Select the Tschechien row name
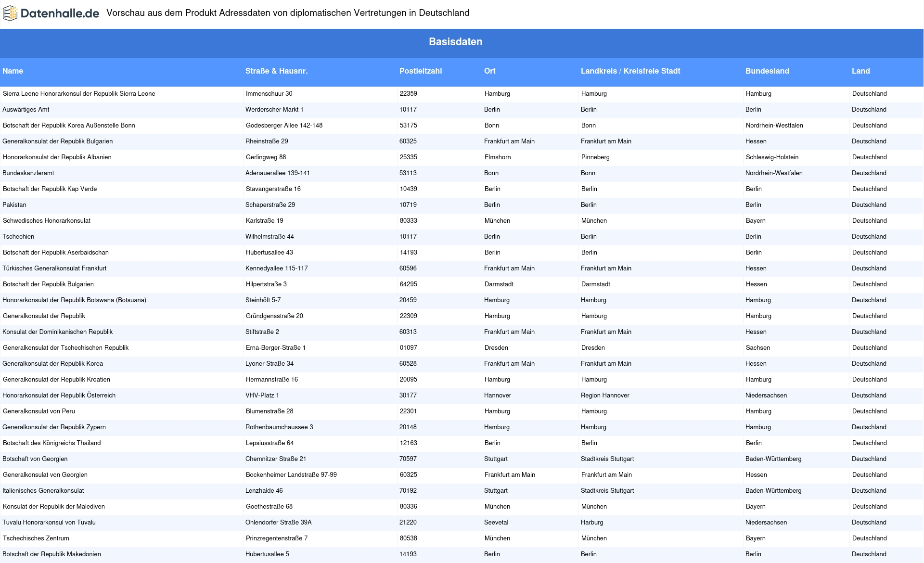Viewport: 924px width, 563px height. (18, 236)
